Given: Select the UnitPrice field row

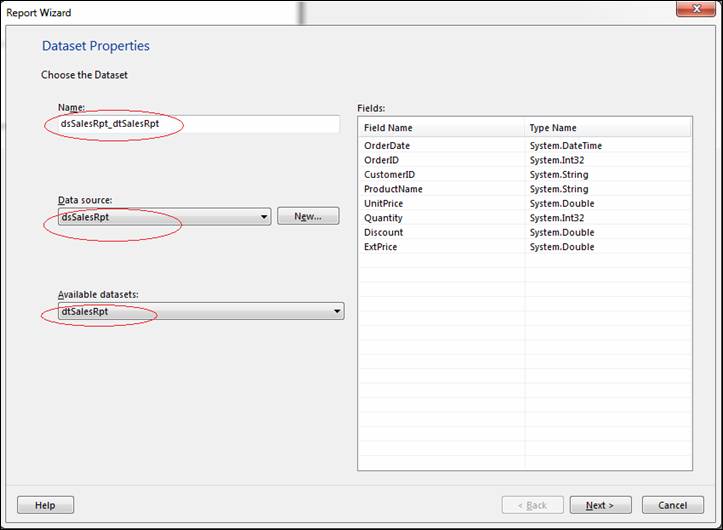Looking at the screenshot, I should point(525,203).
